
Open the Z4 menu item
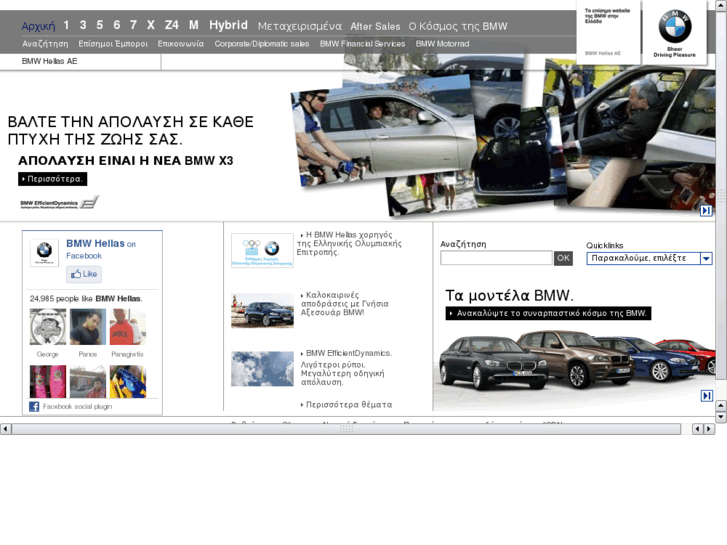[172, 25]
